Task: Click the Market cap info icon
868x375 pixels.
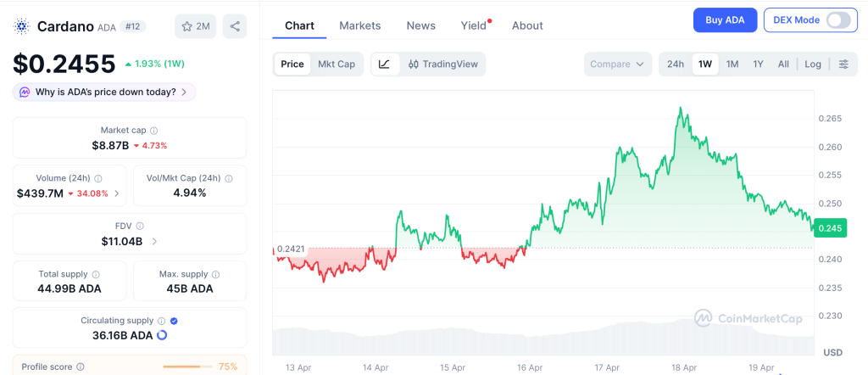Action: click(x=153, y=131)
